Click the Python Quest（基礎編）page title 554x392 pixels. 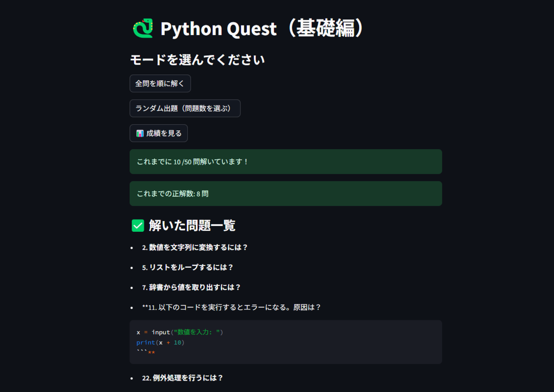coord(262,28)
